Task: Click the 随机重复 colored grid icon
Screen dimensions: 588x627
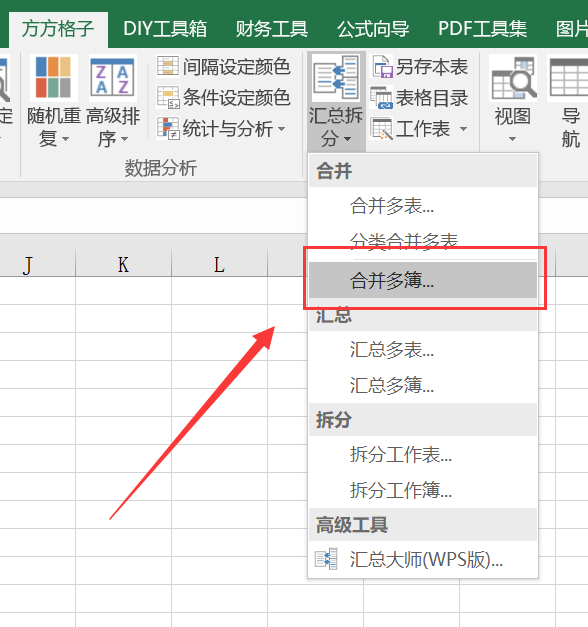Action: point(53,77)
